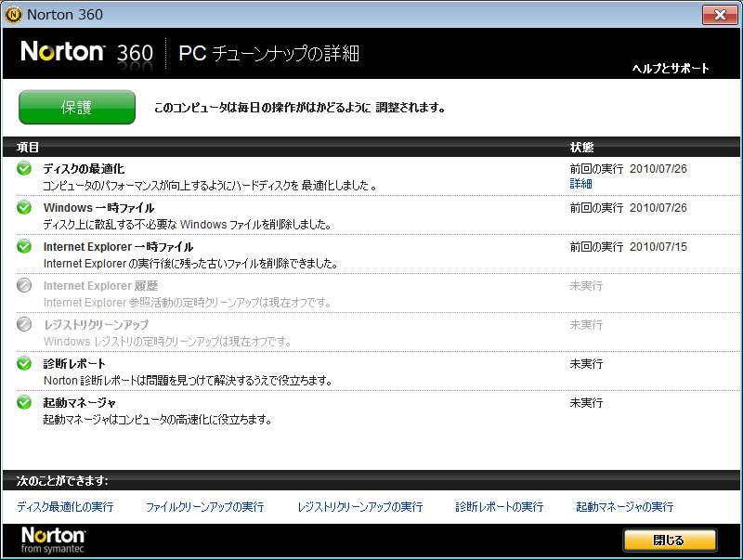Screen dimensions: 743x560
Task: Click the 状態 column header
Action: tap(582, 148)
